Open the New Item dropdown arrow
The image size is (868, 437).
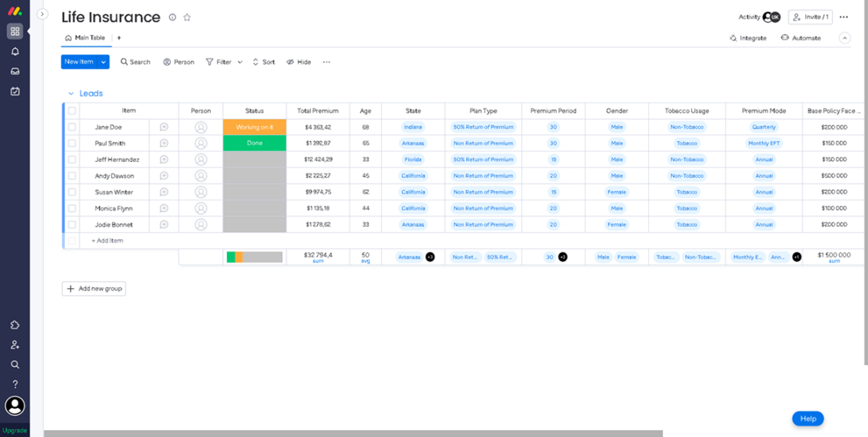click(104, 62)
